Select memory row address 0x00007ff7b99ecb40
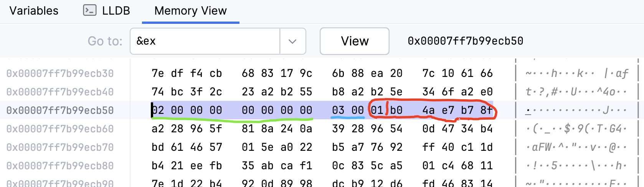Screen dimensions: 644x187 (60, 92)
